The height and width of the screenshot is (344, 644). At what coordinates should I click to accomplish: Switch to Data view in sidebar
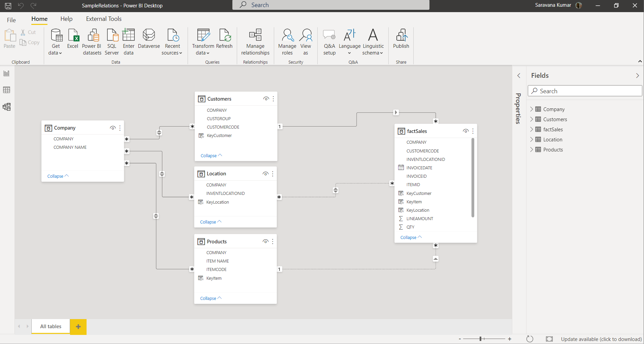pyautogui.click(x=7, y=90)
